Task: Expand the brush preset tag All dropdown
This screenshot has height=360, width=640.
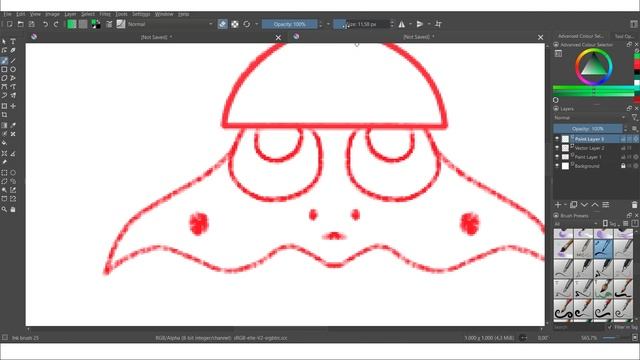Action: coord(576,224)
